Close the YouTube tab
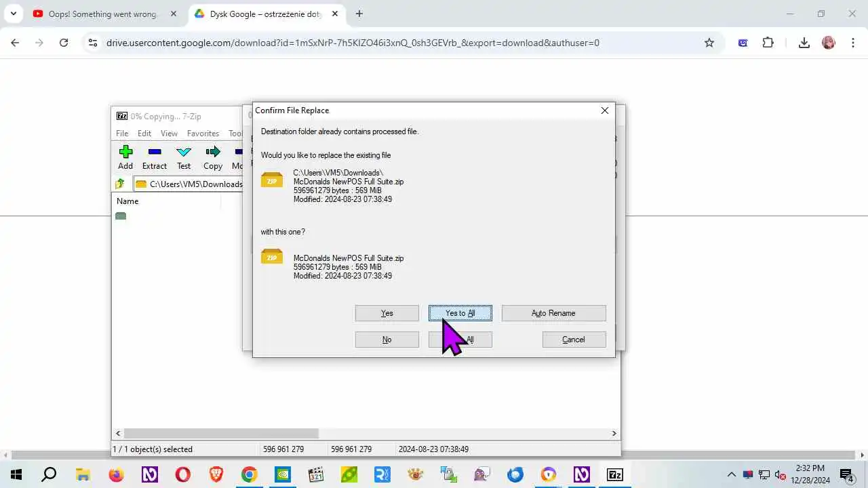Screen dimensions: 868x488 point(174,14)
